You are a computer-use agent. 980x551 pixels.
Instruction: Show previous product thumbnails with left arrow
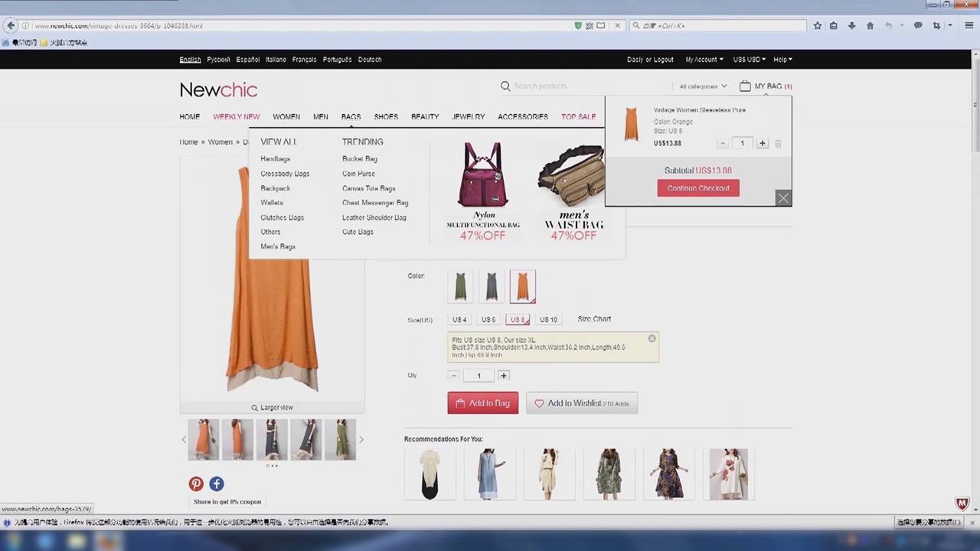point(184,439)
